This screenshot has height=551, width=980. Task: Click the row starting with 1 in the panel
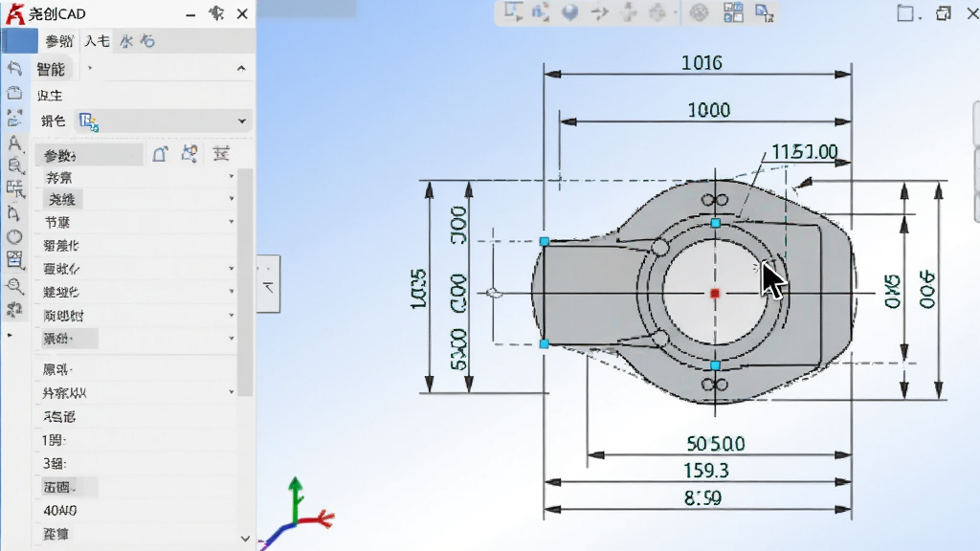pos(134,440)
